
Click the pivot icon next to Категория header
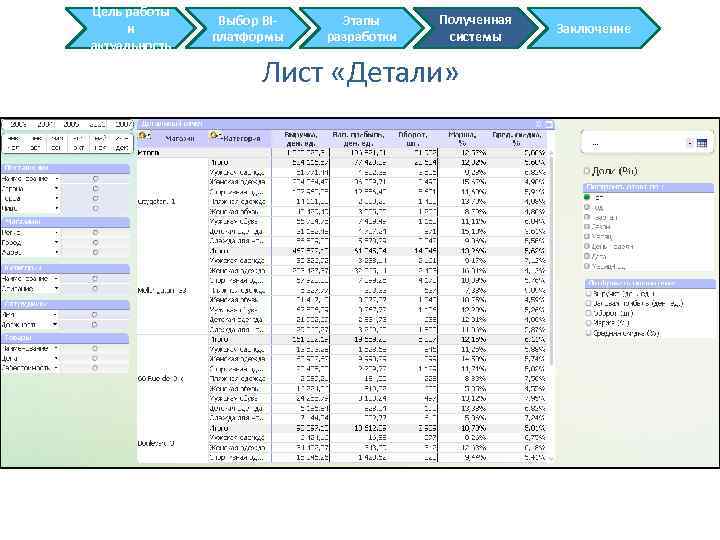point(214,136)
